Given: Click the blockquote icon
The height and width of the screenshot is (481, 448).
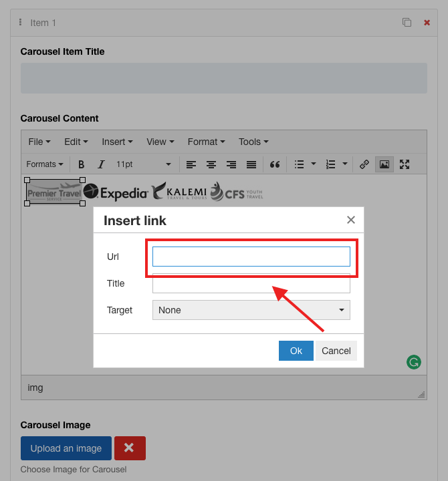Looking at the screenshot, I should point(274,164).
